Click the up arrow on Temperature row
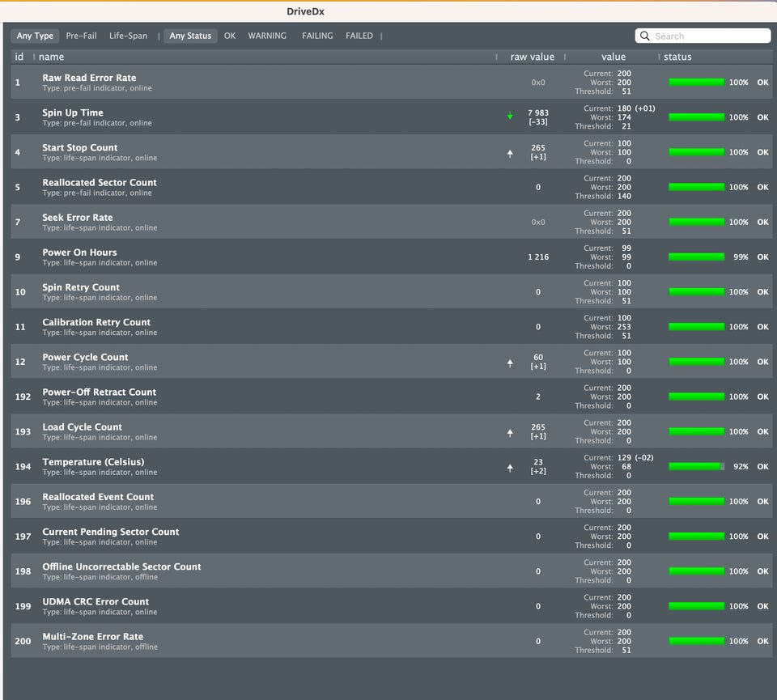This screenshot has height=700, width=777. (x=510, y=468)
